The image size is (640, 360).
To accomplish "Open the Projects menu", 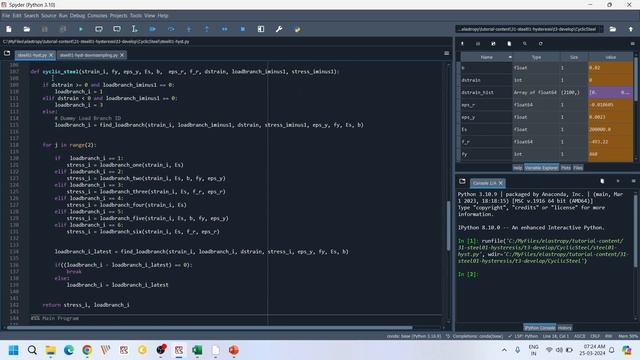I will click(x=118, y=16).
